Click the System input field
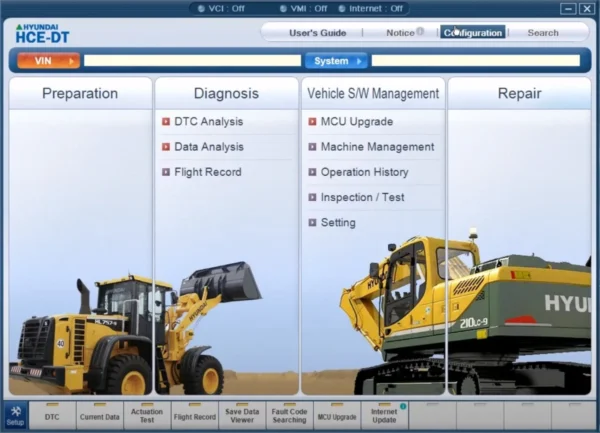The image size is (600, 433). click(x=476, y=60)
